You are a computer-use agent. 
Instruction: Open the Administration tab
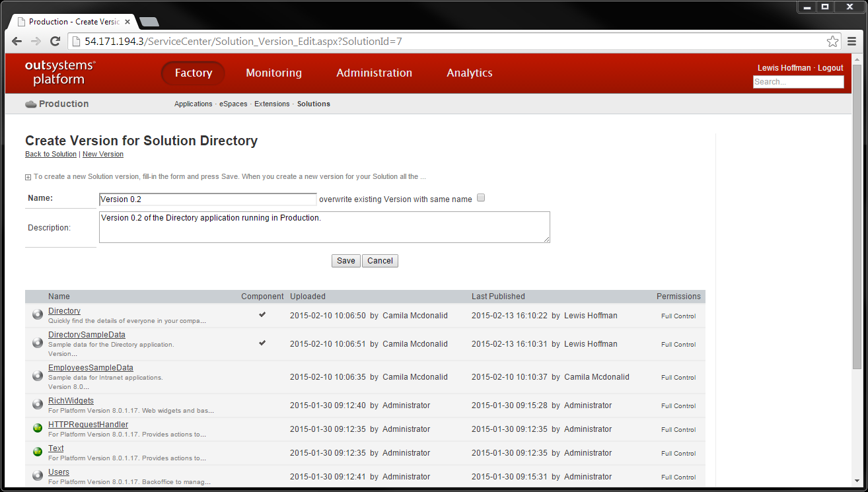374,73
